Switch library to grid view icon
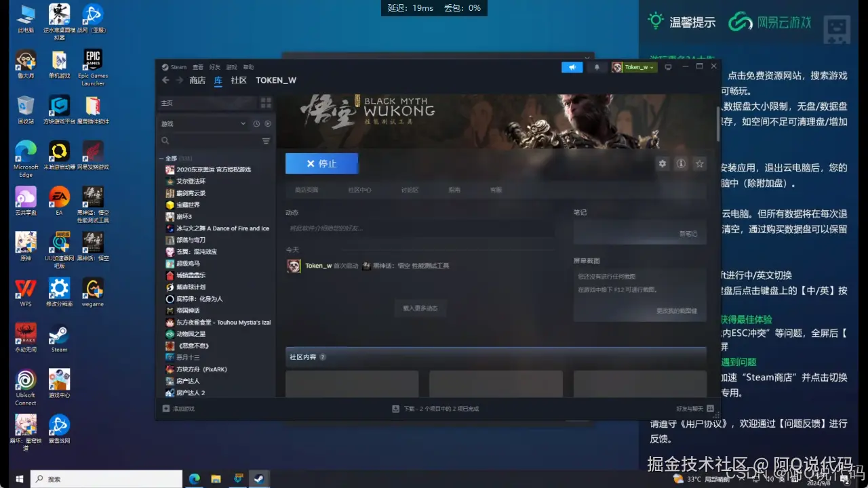This screenshot has width=868, height=488. coord(266,103)
